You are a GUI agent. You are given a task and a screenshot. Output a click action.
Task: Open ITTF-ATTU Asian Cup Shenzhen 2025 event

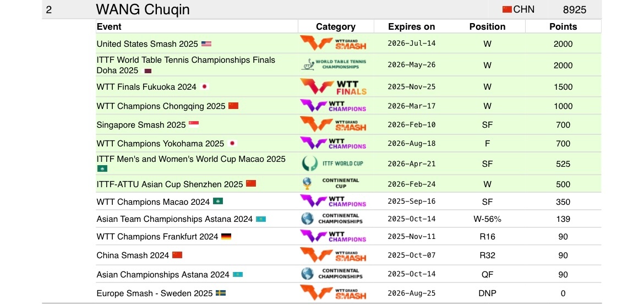[x=170, y=184]
